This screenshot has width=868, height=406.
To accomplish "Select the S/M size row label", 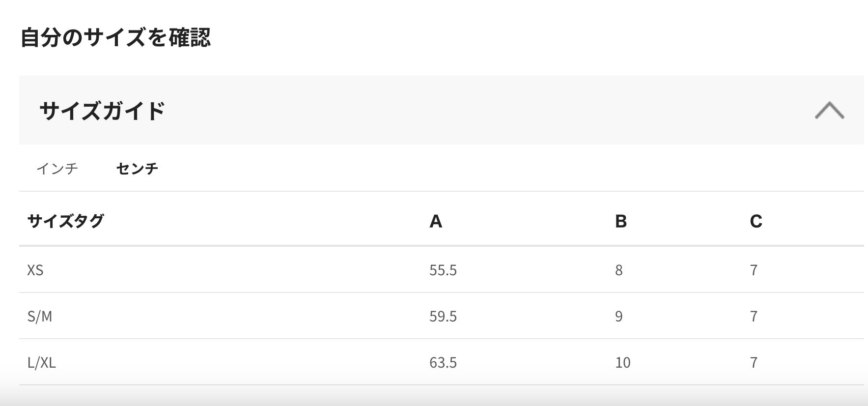I will (40, 316).
